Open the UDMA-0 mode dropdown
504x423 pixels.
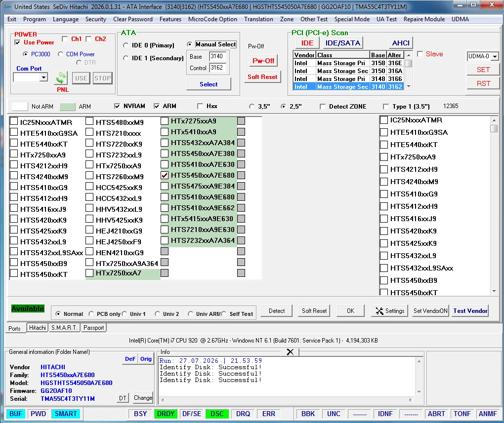pyautogui.click(x=495, y=56)
